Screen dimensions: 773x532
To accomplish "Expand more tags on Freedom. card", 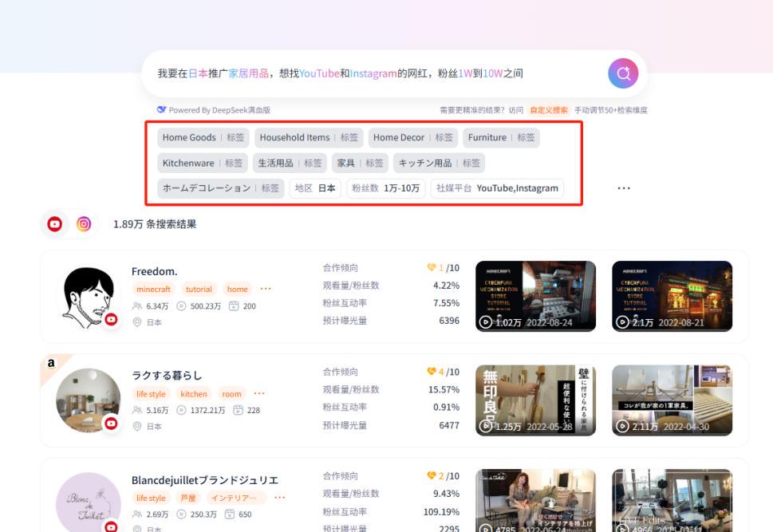I will coord(265,289).
